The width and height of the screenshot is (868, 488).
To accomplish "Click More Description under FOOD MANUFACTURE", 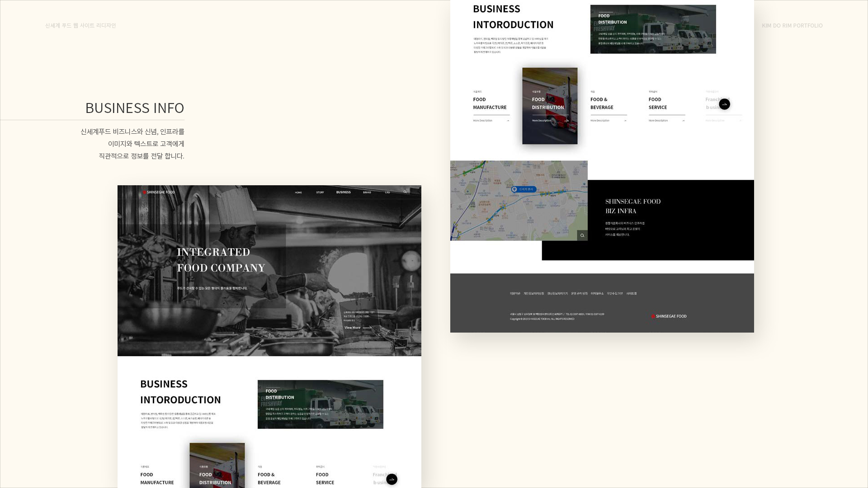I will [x=491, y=121].
